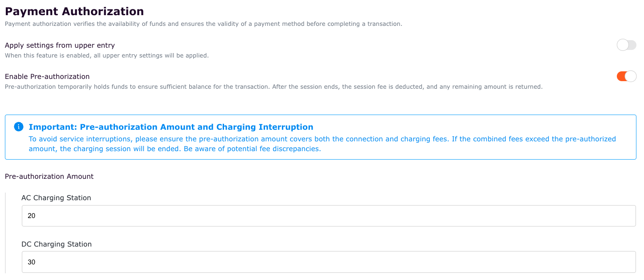
Task: Click the blue info icon in the banner
Action: (x=18, y=127)
